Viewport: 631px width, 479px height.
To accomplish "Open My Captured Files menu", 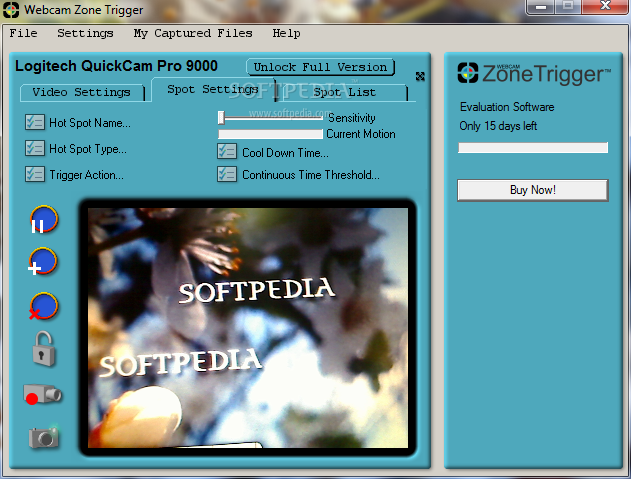I will pos(193,33).
